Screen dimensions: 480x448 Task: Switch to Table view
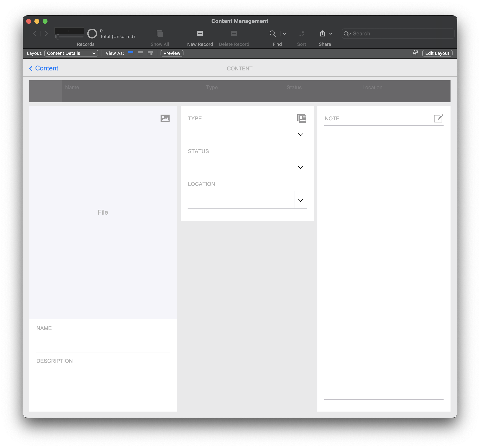point(150,53)
